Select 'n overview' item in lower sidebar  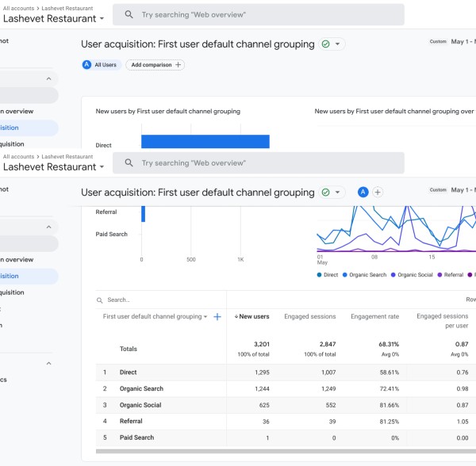17,259
